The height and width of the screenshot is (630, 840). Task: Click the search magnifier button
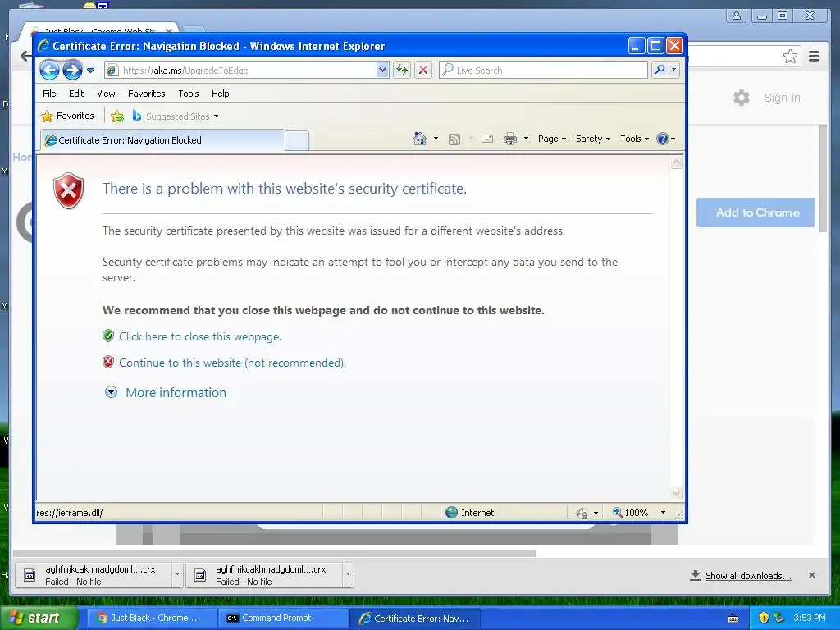tap(660, 71)
